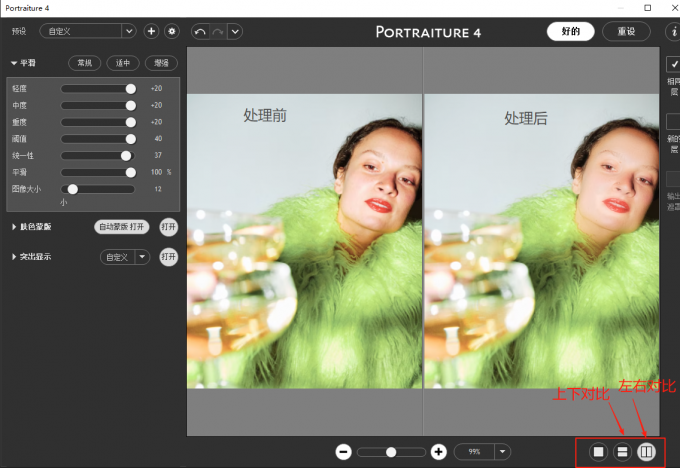Select top-bottom split comparison view
Image resolution: width=680 pixels, height=468 pixels.
[622, 452]
